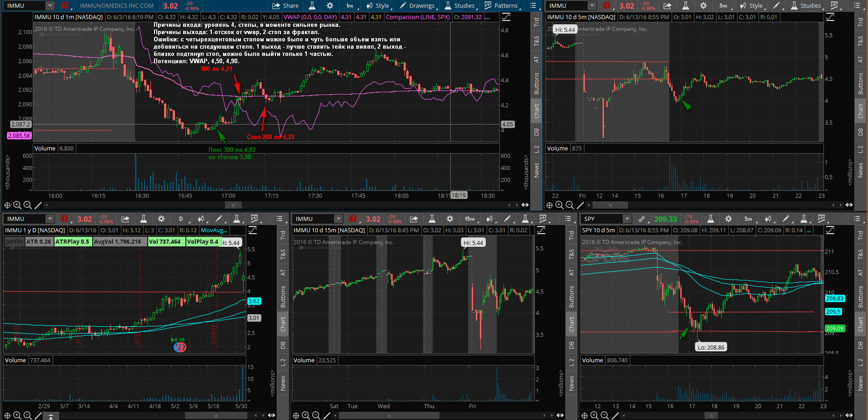Zoom out on the IMMU 1m chart
The height and width of the screenshot is (420, 868).
tap(27, 205)
